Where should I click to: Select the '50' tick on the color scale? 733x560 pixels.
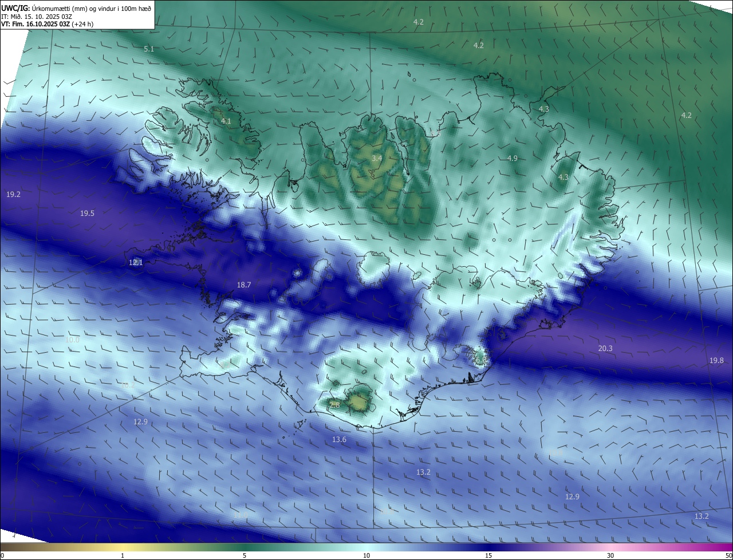[728, 556]
